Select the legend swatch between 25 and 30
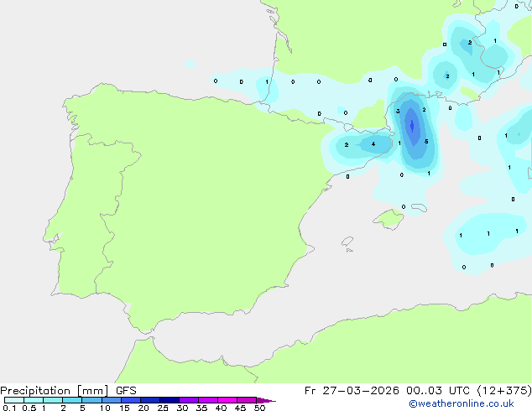The image size is (532, 411). pos(170,400)
